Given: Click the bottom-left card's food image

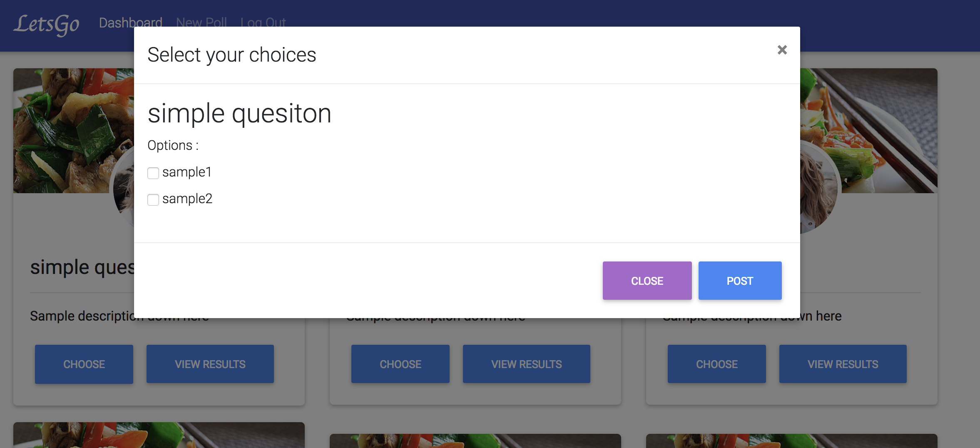Looking at the screenshot, I should point(159,435).
